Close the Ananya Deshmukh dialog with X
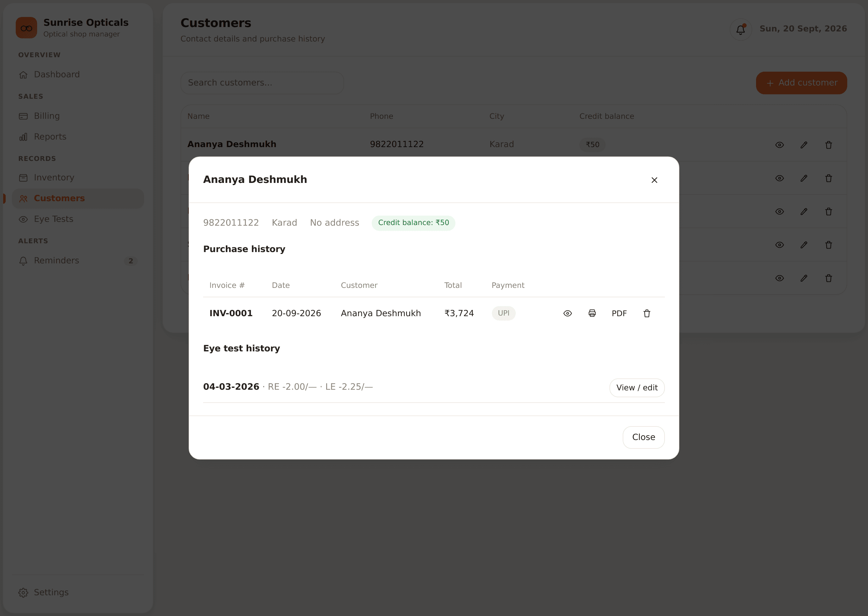The width and height of the screenshot is (868, 616). pyautogui.click(x=654, y=180)
